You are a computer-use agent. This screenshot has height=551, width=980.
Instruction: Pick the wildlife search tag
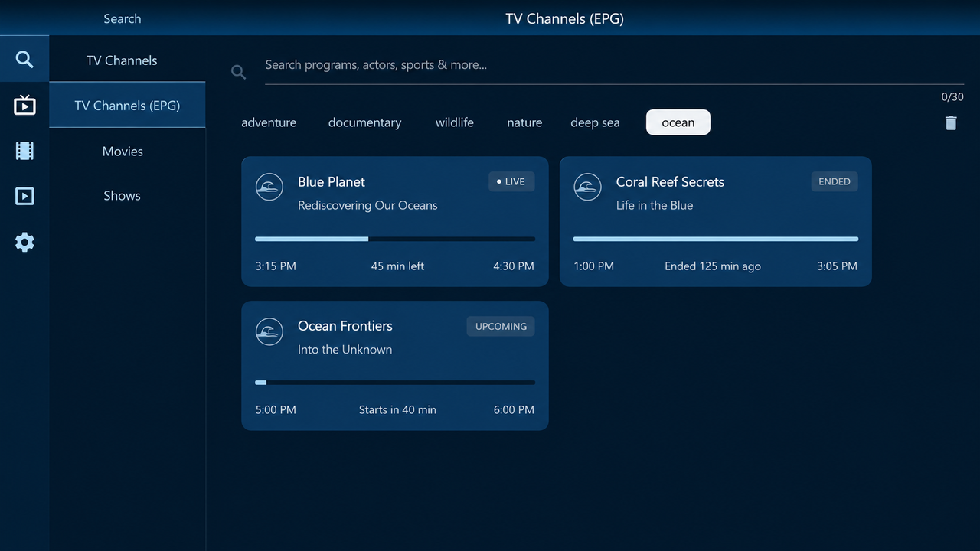click(455, 122)
